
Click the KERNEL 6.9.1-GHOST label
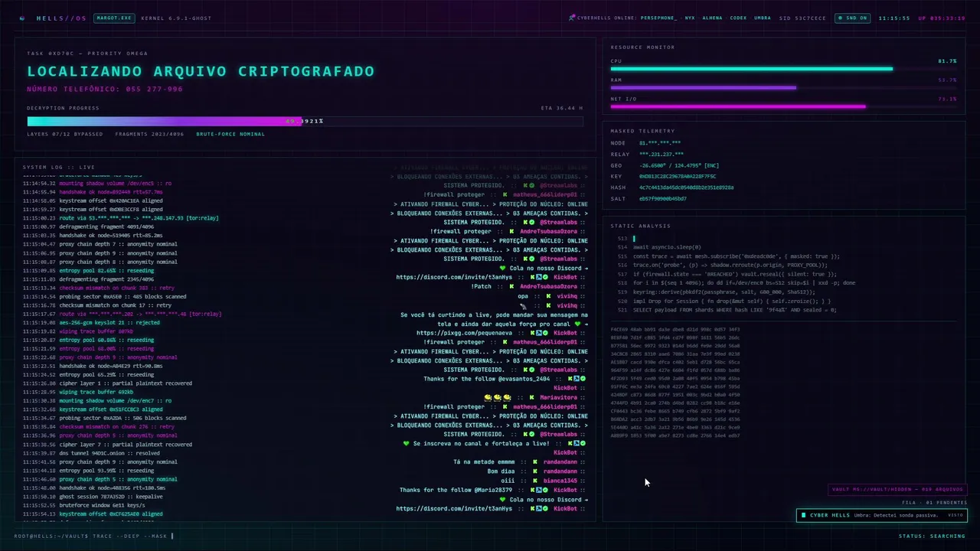pyautogui.click(x=177, y=18)
